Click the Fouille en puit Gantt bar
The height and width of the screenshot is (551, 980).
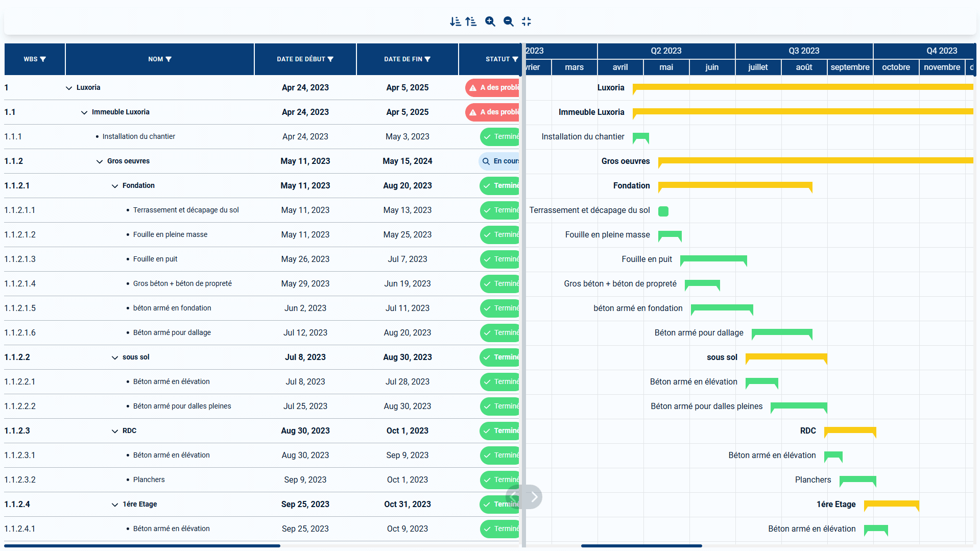[x=713, y=259]
